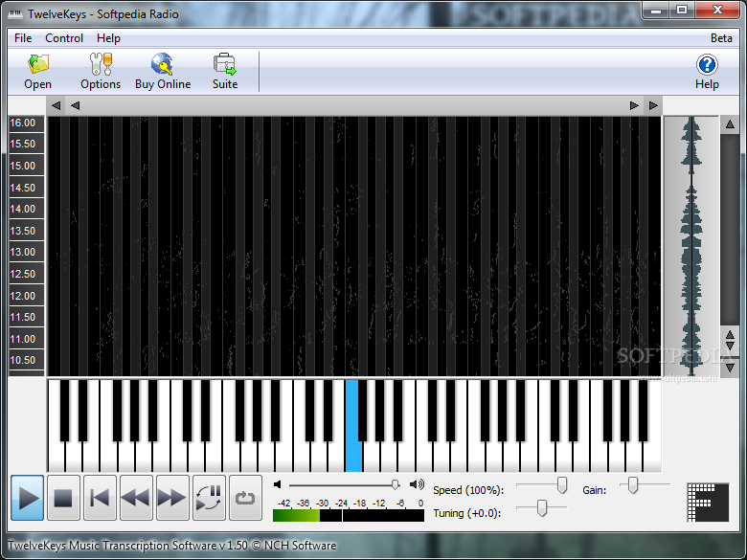
Task: Click the waveform scrollbar up arrow
Action: click(x=730, y=124)
